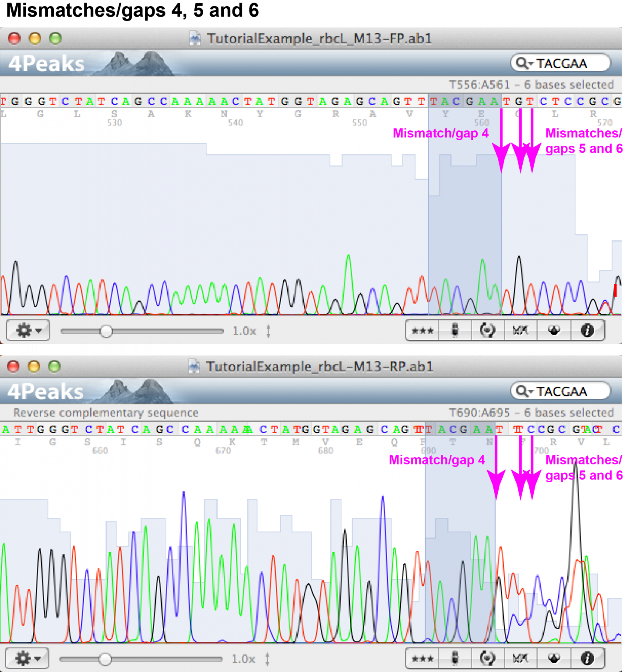Image resolution: width=623 pixels, height=672 pixels.
Task: Open the trim sequence tool in forward window
Action: click(520, 330)
